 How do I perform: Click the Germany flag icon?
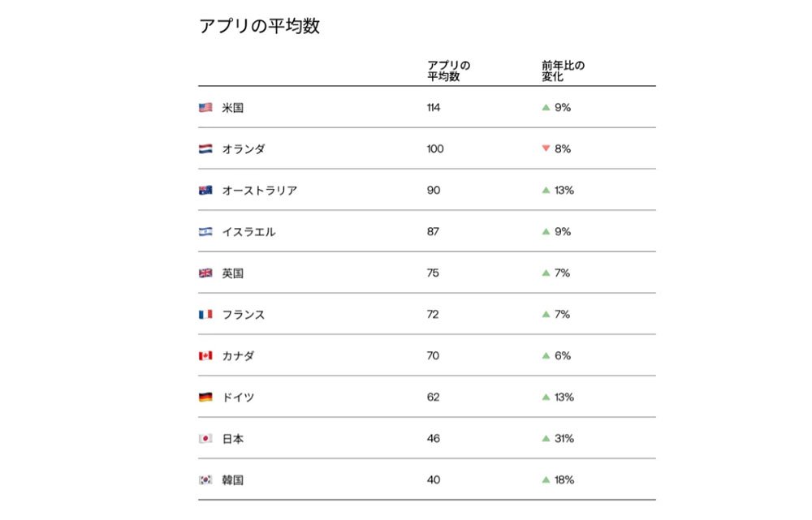click(x=205, y=398)
